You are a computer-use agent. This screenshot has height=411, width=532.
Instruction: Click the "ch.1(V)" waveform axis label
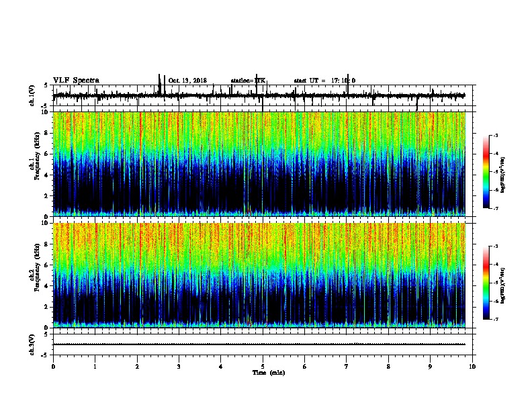point(32,95)
